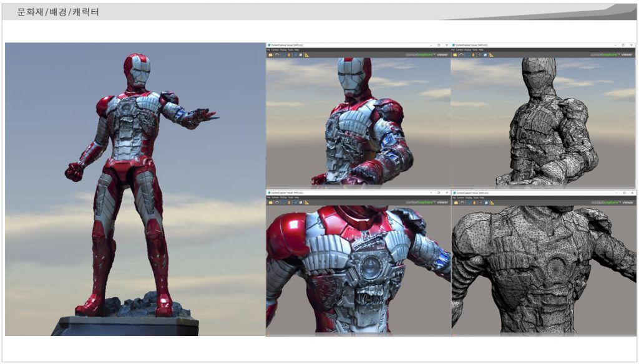The width and height of the screenshot is (639, 364).
Task: Open the Tools menu in upper wireframe viewer
Action: point(475,50)
